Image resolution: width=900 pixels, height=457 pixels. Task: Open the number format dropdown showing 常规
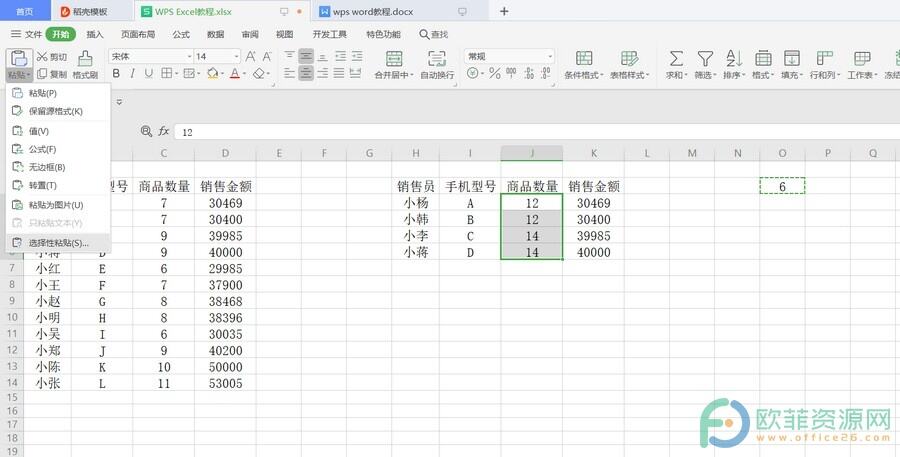(509, 56)
